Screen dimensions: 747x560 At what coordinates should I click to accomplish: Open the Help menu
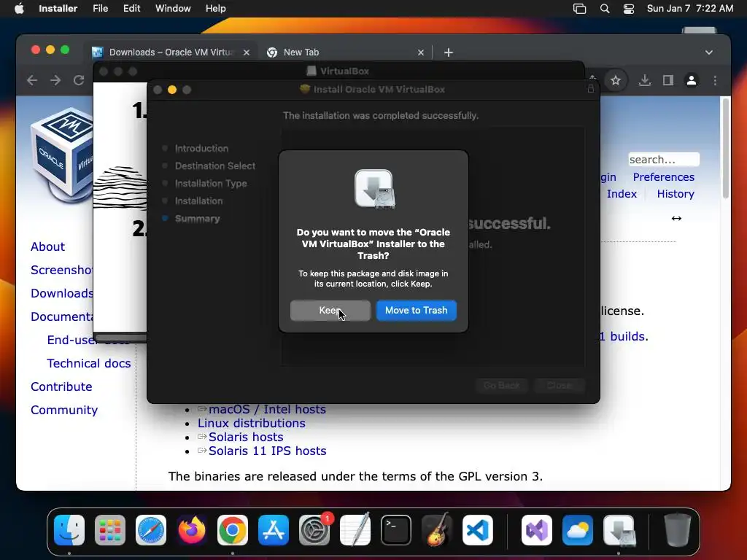(x=215, y=9)
